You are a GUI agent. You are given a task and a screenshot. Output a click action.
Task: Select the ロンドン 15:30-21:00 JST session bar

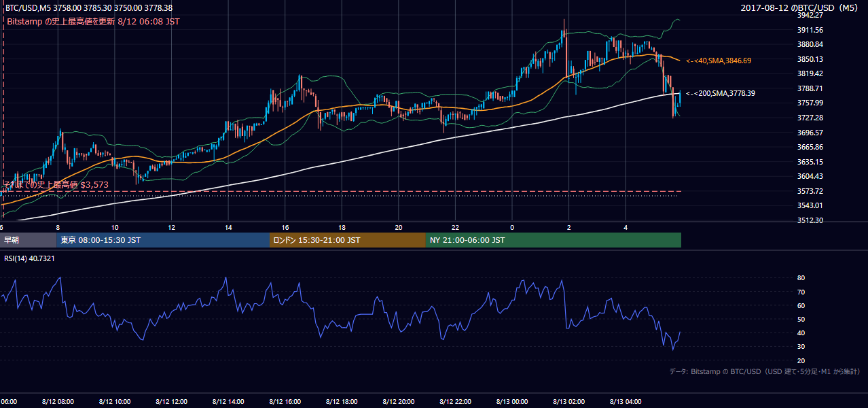tap(348, 240)
